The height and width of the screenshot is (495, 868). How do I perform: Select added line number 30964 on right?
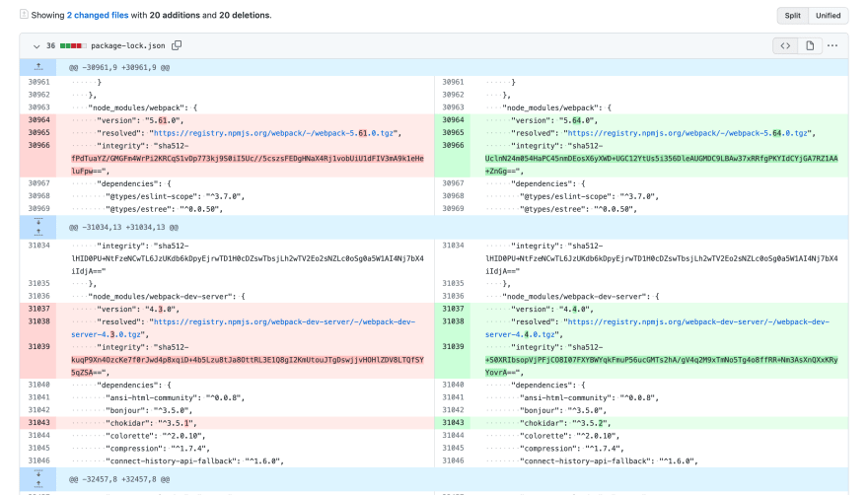[x=453, y=120]
